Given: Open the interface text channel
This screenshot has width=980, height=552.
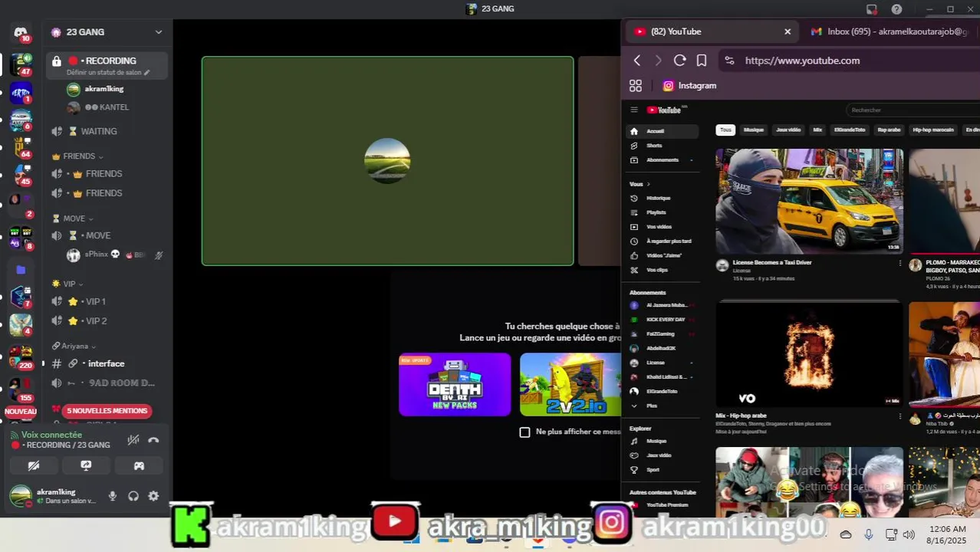Looking at the screenshot, I should click(107, 363).
